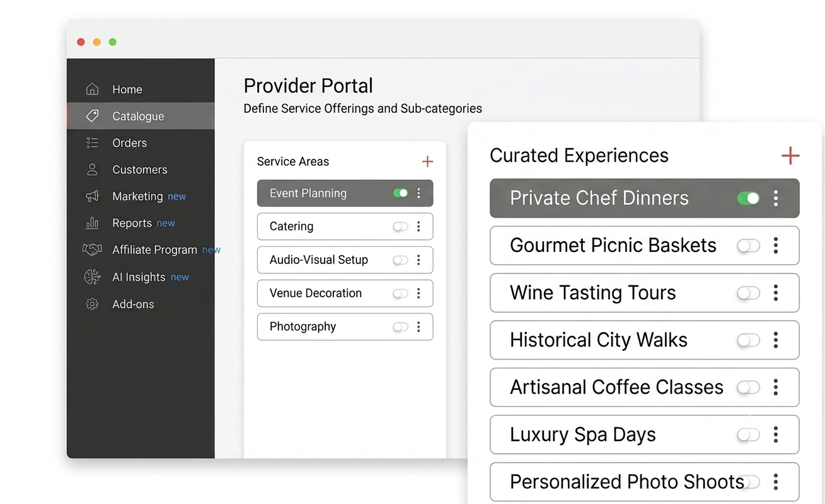
Task: Open Private Chef Dinners three-dot menu
Action: click(776, 198)
